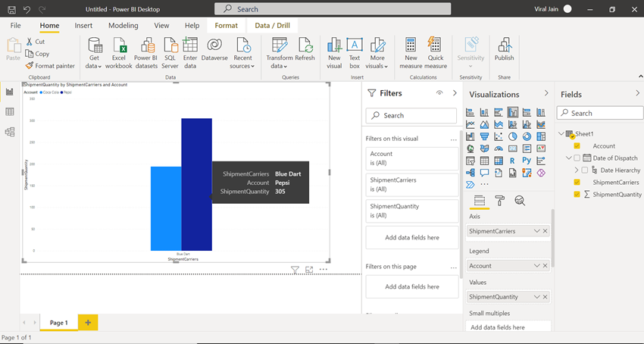Click the Undo arrow
Screen dimensions: 644x344
click(27, 9)
